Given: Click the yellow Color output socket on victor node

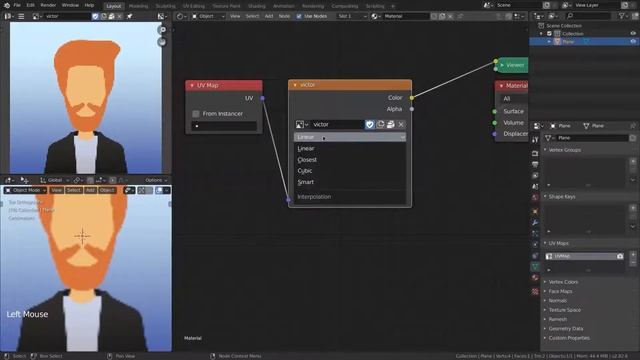Looking at the screenshot, I should point(412,98).
